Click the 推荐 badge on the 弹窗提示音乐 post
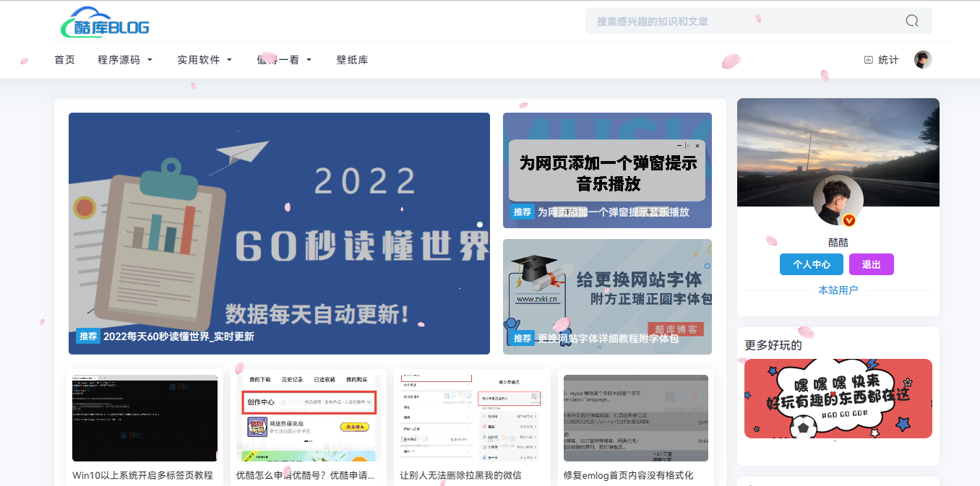980x486 pixels. [522, 212]
